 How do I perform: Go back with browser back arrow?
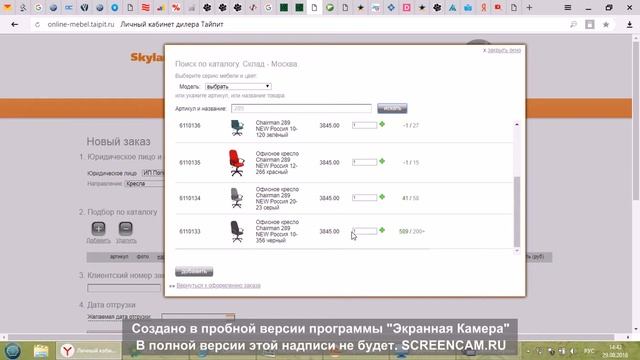(15, 24)
